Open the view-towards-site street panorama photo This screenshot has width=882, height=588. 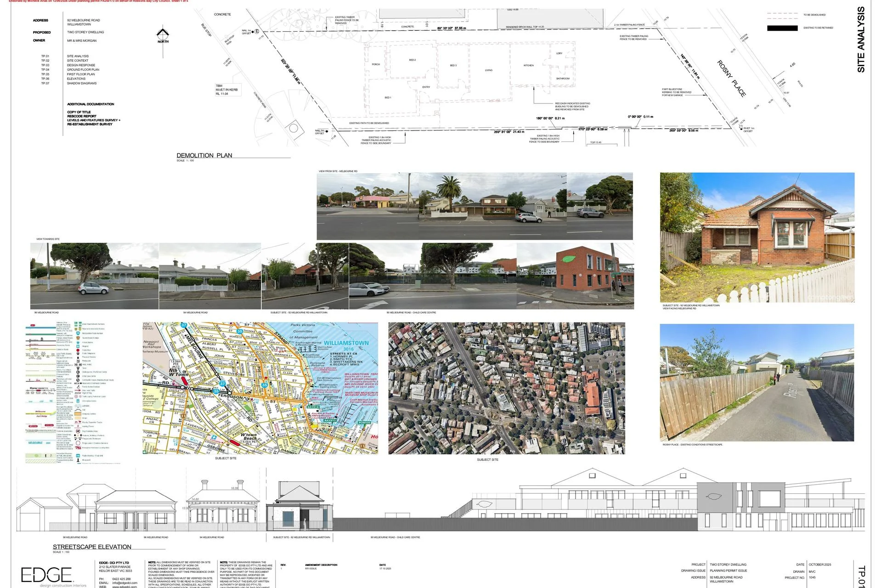click(x=332, y=276)
